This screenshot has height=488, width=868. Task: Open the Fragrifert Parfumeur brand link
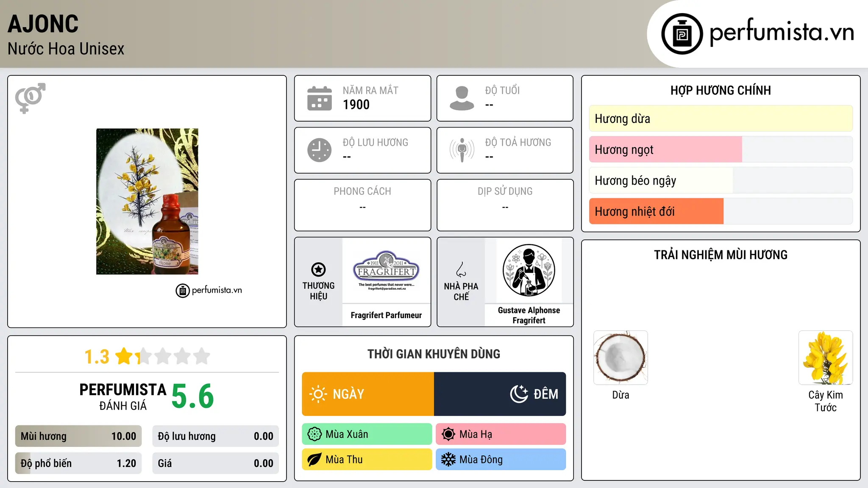pos(386,315)
